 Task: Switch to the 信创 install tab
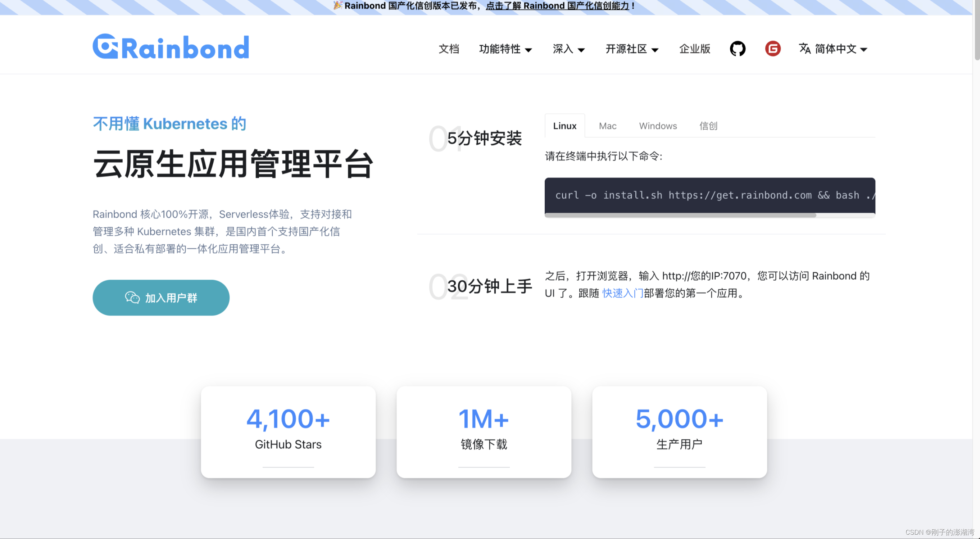point(708,126)
